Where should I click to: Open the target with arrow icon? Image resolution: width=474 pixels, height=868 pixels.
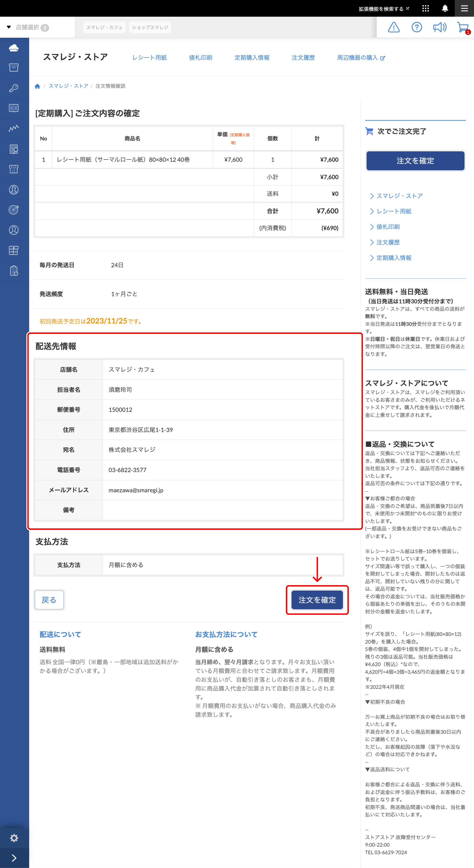pyautogui.click(x=14, y=210)
